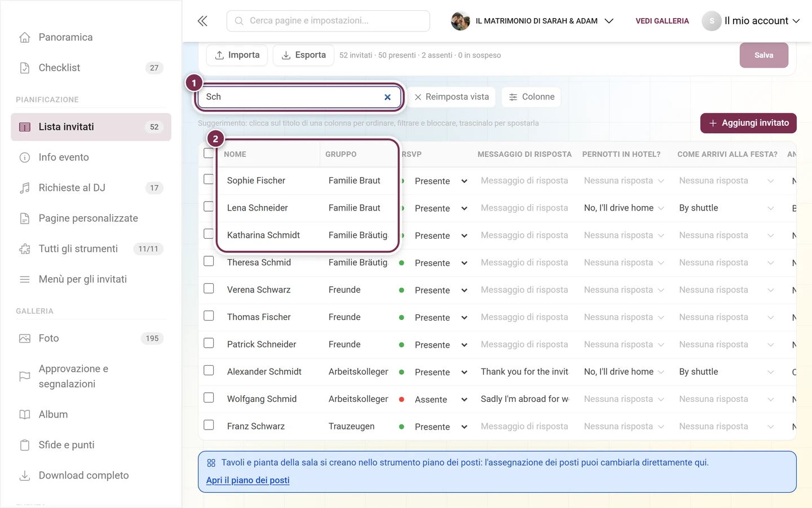Open RSVP dropdown for Sophie Fischer
Image resolution: width=812 pixels, height=508 pixels.
click(440, 181)
